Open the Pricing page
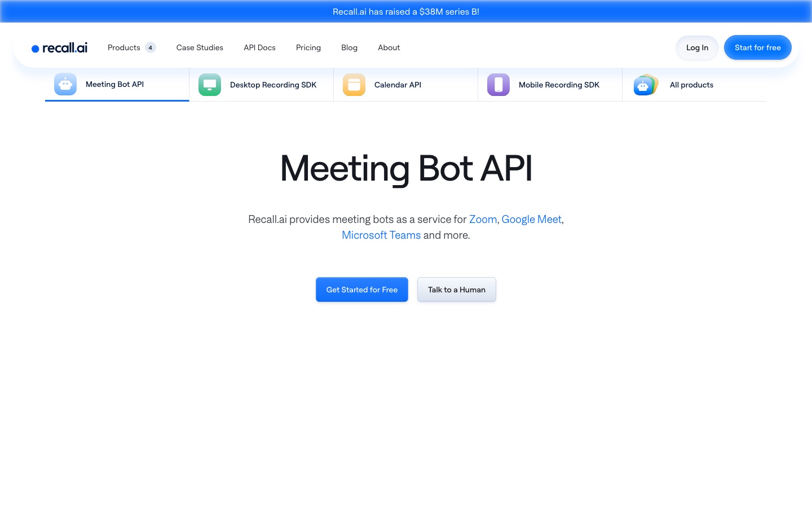 (x=308, y=47)
